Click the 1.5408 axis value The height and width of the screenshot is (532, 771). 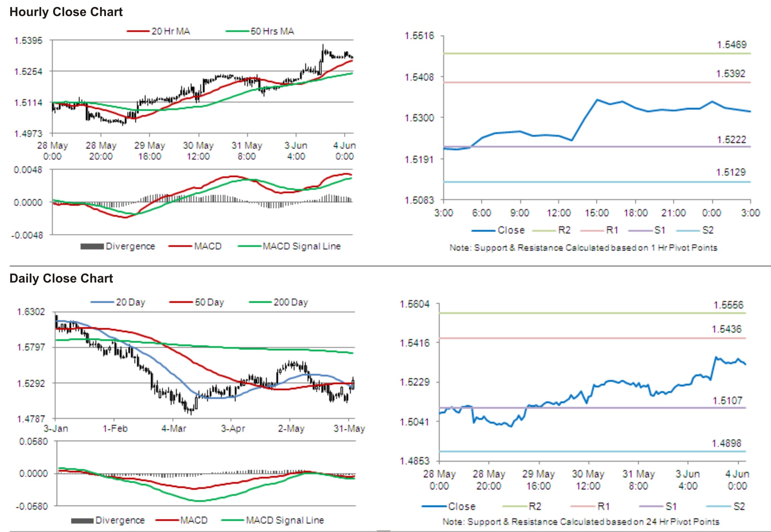click(419, 77)
